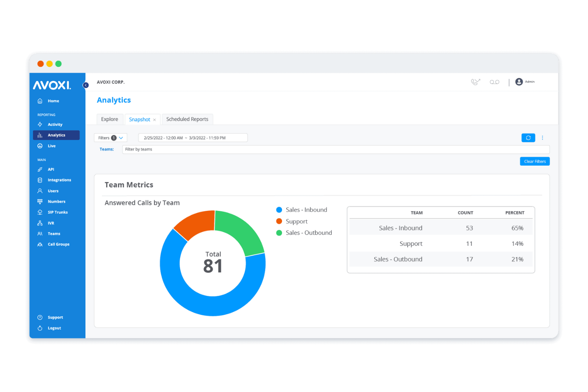Expand the Filters dropdown

tap(110, 138)
